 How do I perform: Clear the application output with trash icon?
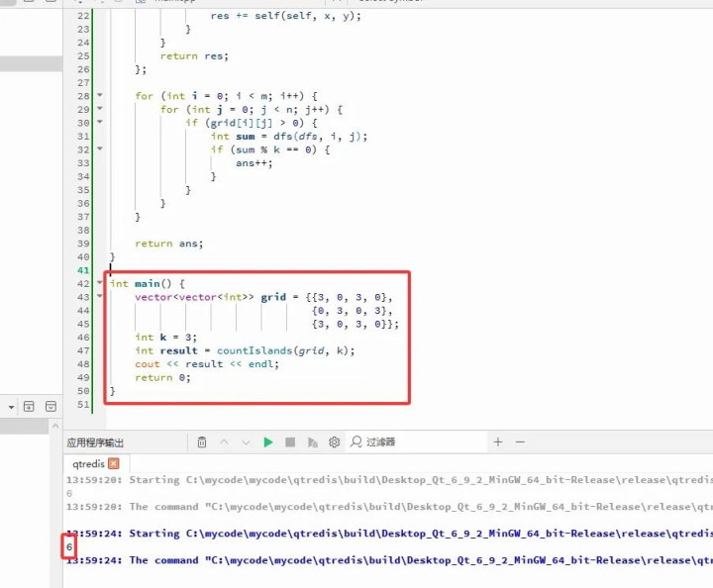click(202, 442)
